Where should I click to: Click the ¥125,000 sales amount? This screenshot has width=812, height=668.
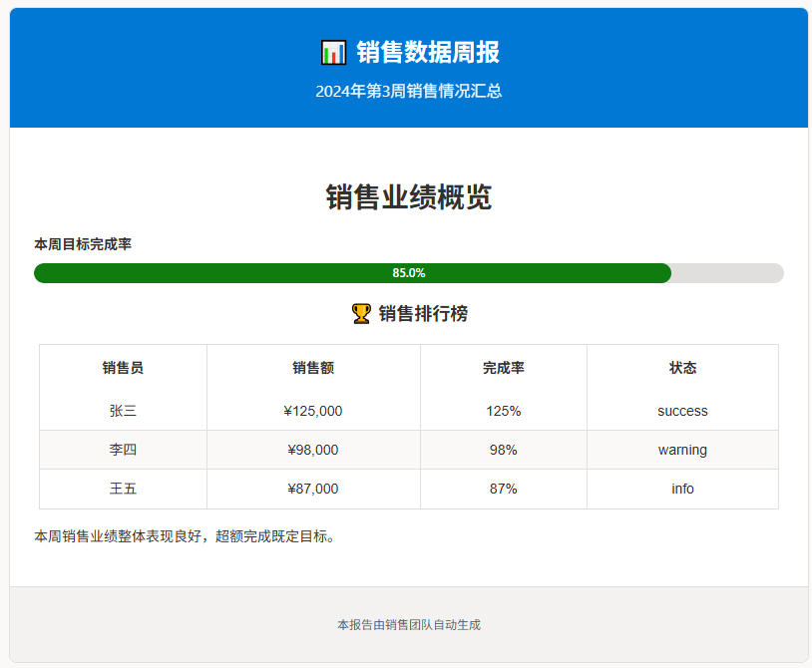pyautogui.click(x=313, y=411)
